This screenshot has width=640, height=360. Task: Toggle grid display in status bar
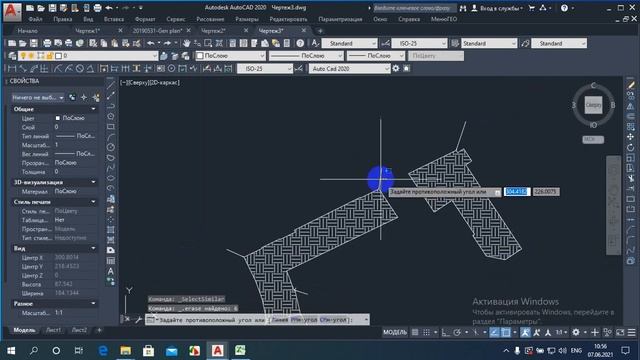[x=415, y=333]
